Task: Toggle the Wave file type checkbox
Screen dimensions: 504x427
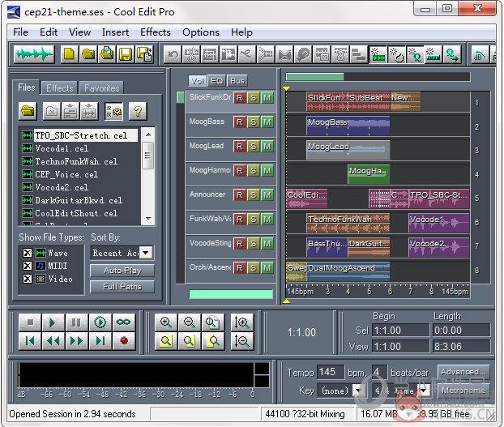Action: point(28,253)
